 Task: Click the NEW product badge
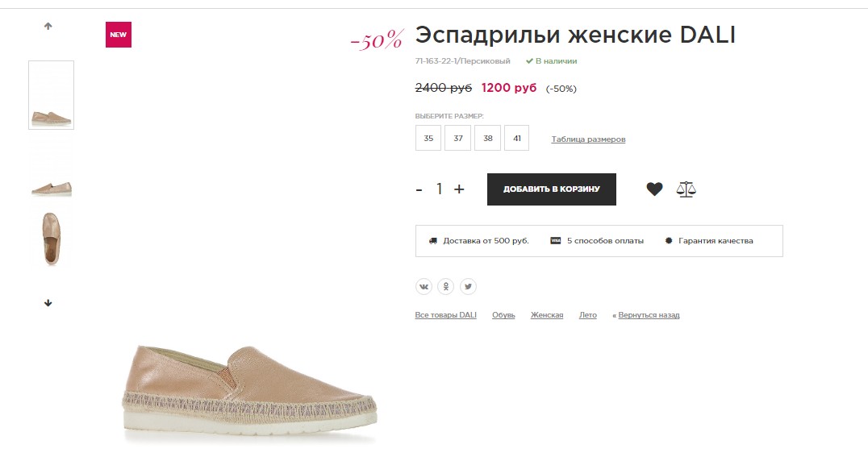point(119,35)
